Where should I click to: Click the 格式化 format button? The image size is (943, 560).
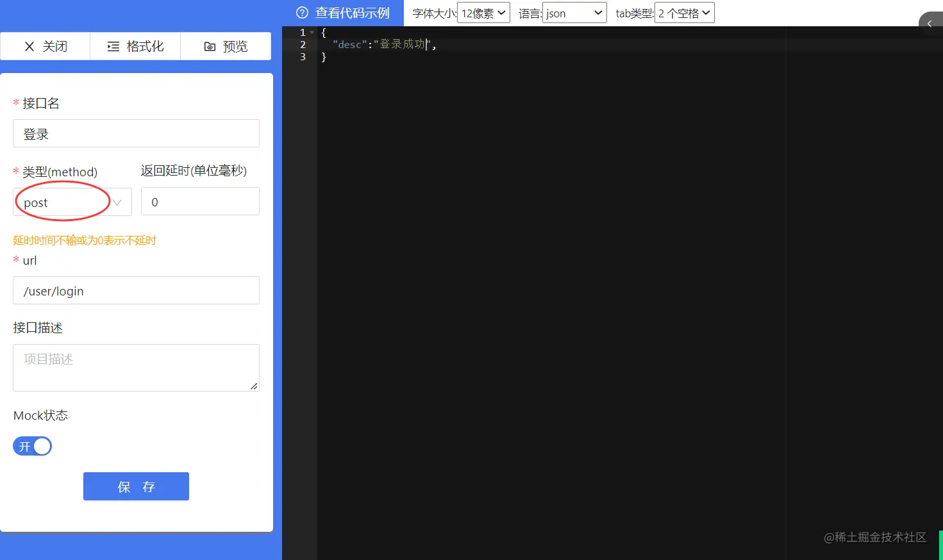pos(135,46)
